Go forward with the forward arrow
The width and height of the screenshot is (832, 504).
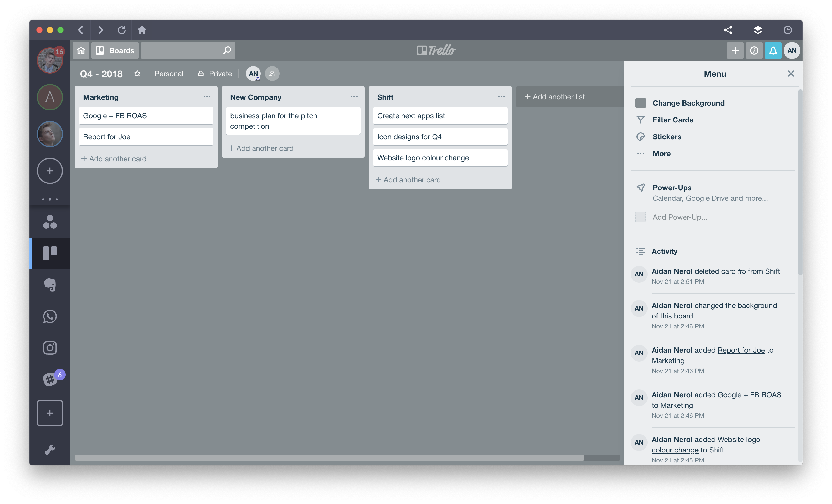[x=101, y=30]
